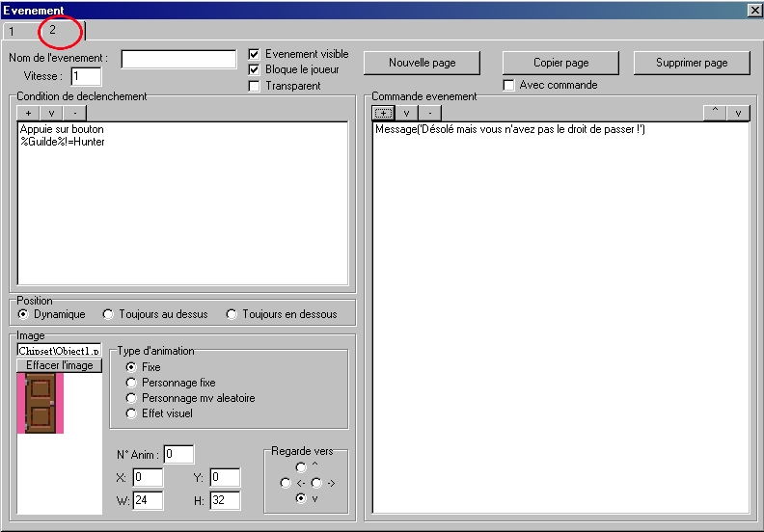Select event page tab 2

coord(53,31)
